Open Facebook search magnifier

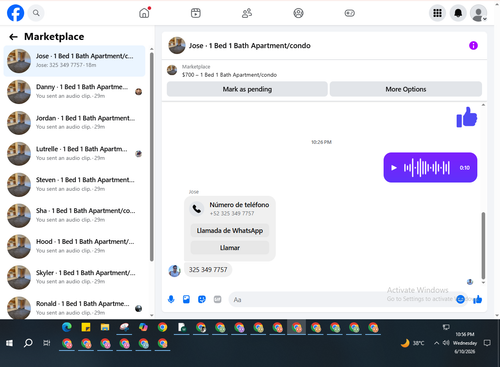36,13
